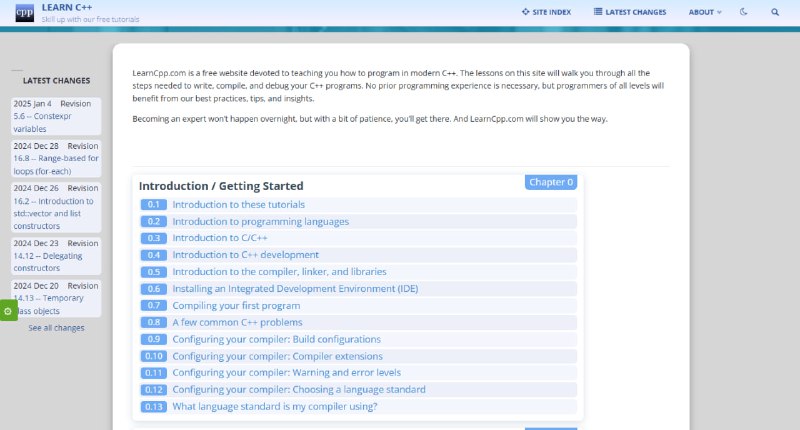The image size is (800, 430).
Task: Toggle dark mode moon icon
Action: [x=743, y=12]
